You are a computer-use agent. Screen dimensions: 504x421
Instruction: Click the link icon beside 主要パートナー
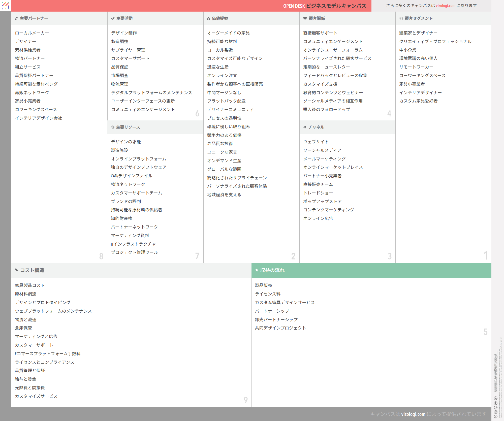[x=16, y=18]
